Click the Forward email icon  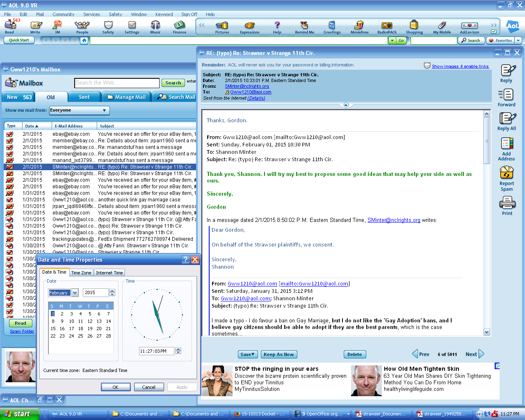pos(507,98)
